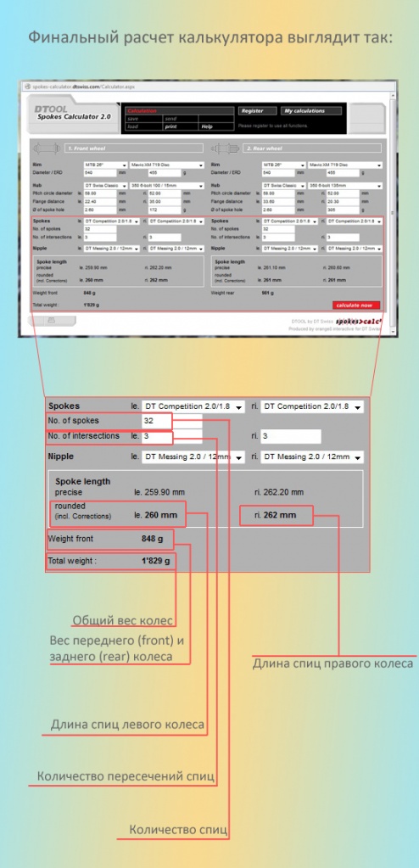Click the 2. Rear wheel header bar
Image resolution: width=419 pixels, height=868 pixels.
click(312, 148)
